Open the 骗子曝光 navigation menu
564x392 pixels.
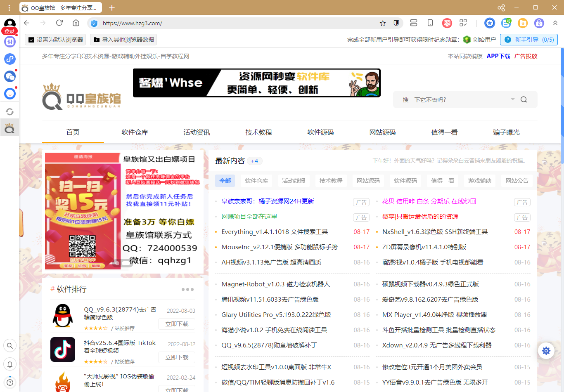tap(507, 132)
